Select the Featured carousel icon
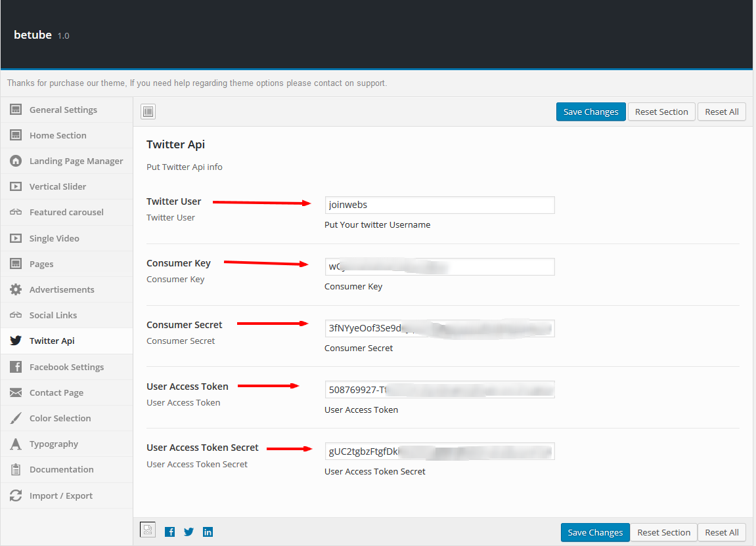 16,212
